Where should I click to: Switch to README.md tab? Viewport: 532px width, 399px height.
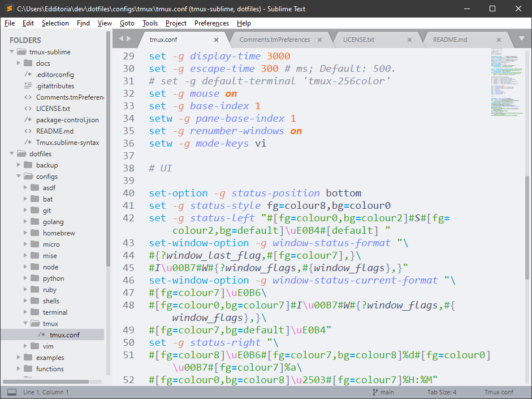tap(450, 40)
